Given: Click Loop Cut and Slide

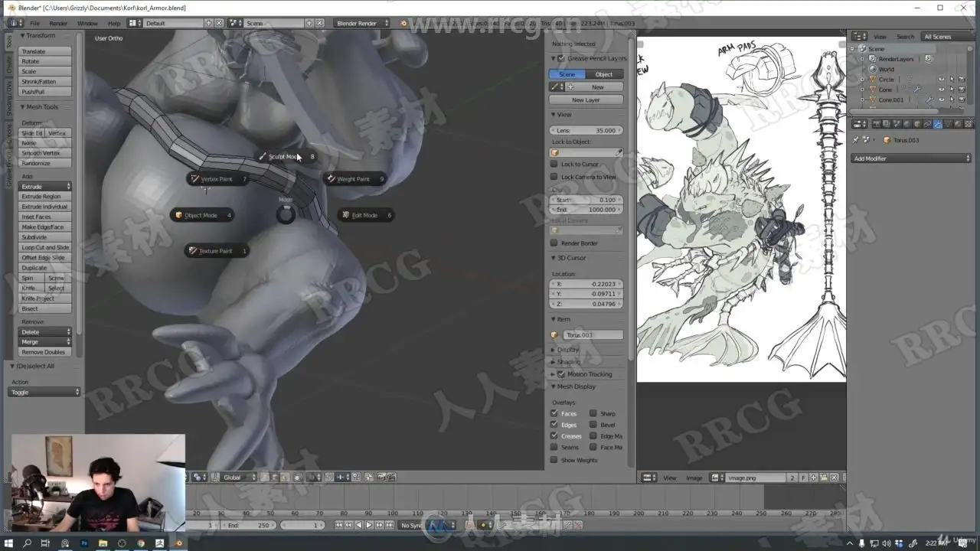Looking at the screenshot, I should click(x=45, y=247).
